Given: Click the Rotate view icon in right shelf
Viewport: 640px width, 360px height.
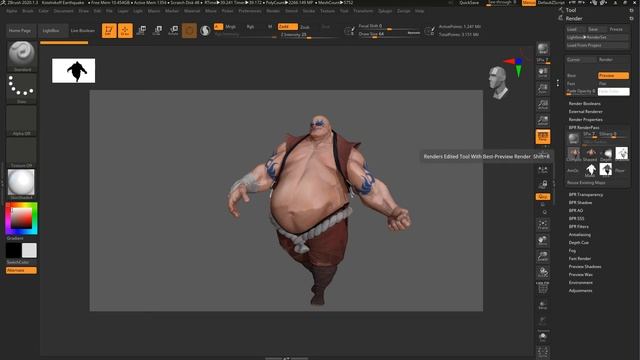Looking at the screenshot, I should pyautogui.click(x=543, y=272).
